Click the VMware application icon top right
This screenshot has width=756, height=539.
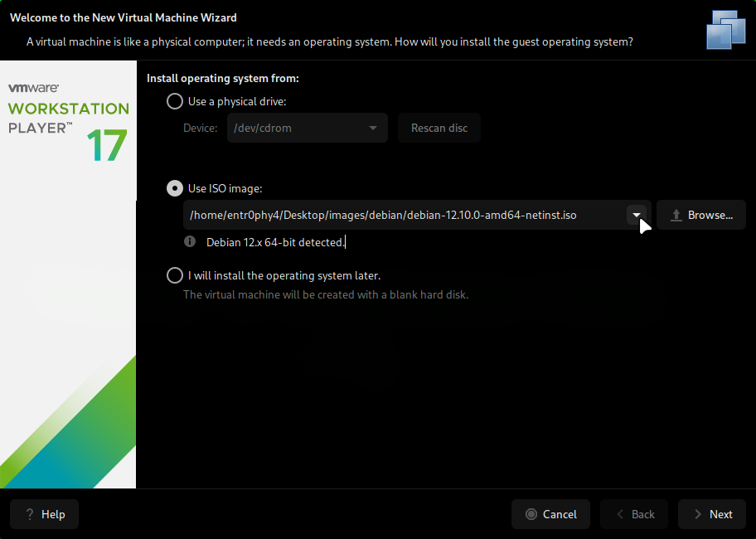pyautogui.click(x=724, y=30)
